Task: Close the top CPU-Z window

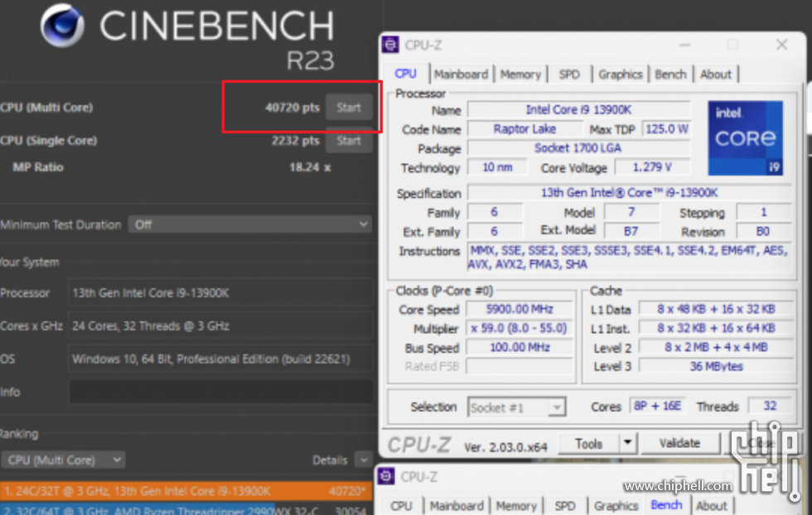Action: (781, 45)
